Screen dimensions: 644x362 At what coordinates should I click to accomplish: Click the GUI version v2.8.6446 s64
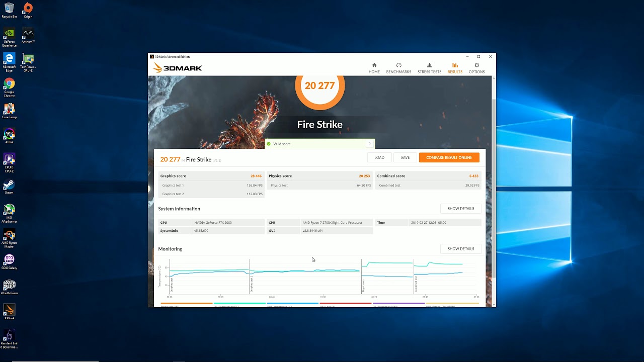click(x=312, y=230)
